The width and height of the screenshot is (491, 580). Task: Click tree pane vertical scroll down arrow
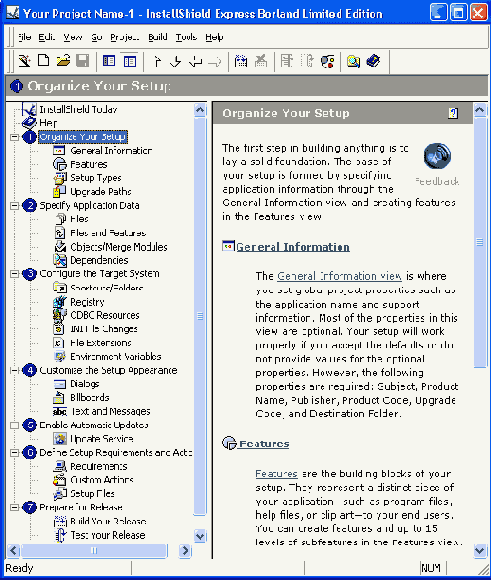[x=200, y=536]
